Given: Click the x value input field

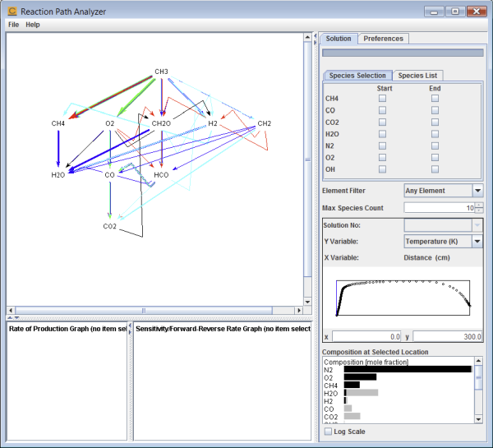Looking at the screenshot, I should [366, 337].
